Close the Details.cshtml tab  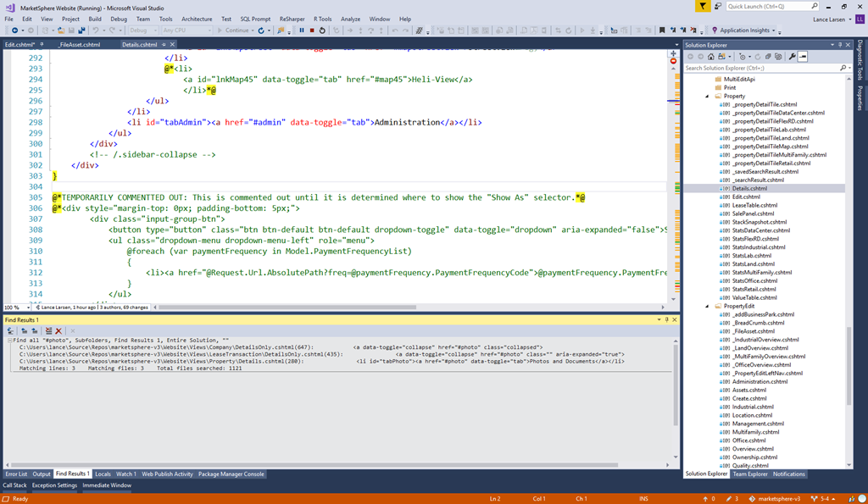pyautogui.click(x=172, y=44)
